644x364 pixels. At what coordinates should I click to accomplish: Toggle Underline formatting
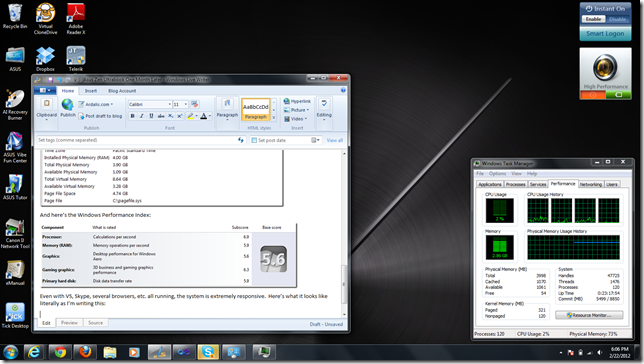[x=151, y=116]
